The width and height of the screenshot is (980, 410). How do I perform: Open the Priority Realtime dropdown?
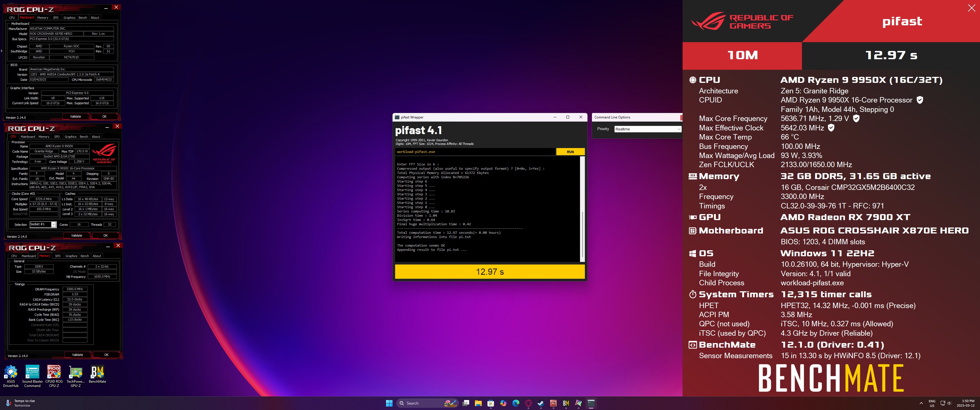tap(648, 129)
